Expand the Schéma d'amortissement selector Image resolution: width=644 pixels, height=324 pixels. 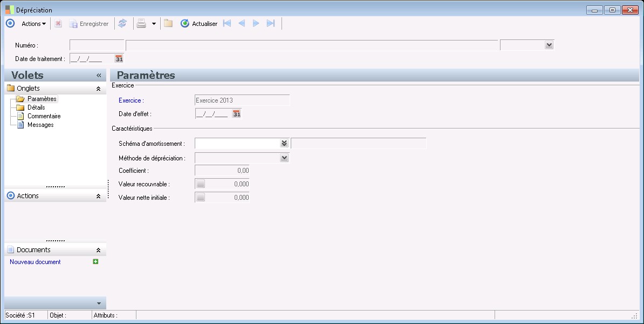coord(284,143)
